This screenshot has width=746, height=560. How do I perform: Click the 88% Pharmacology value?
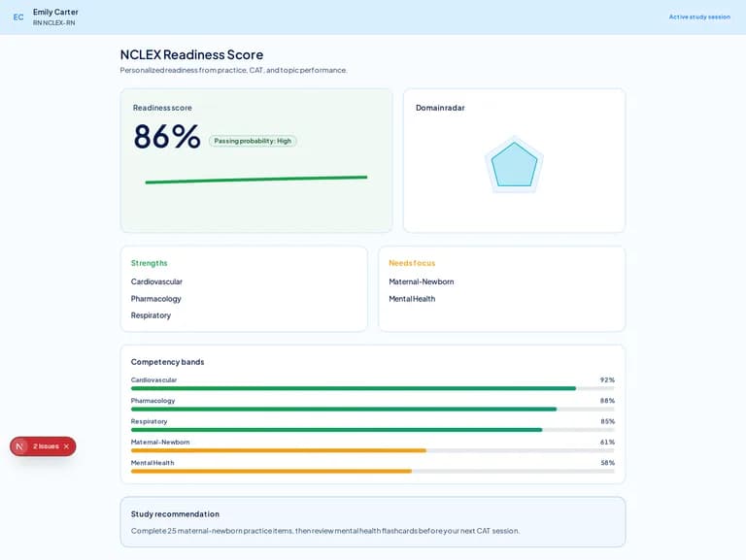click(x=607, y=401)
